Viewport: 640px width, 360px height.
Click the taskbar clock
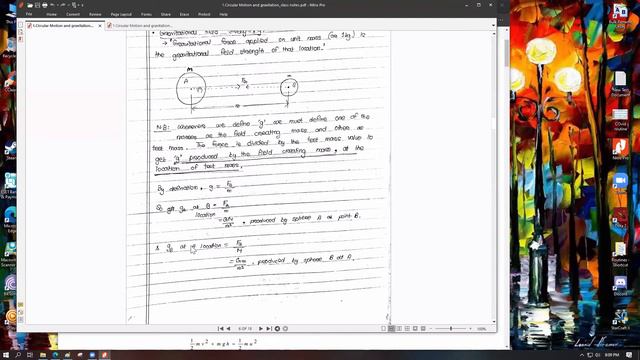[x=612, y=355]
